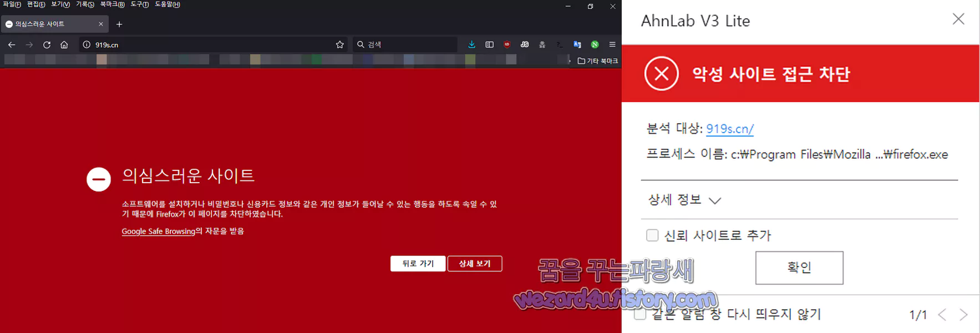The image size is (980, 333).
Task: Click the 악성 사이트 접근 차단 heading
Action: (x=771, y=74)
